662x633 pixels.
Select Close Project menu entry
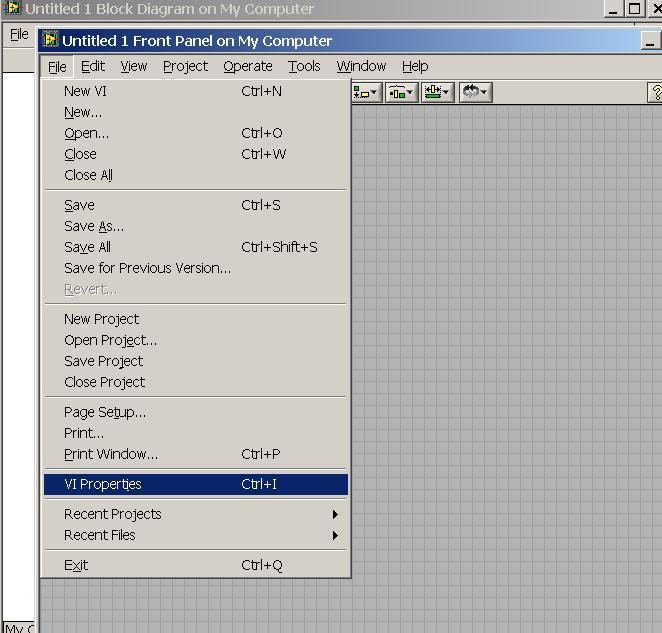[x=196, y=382]
